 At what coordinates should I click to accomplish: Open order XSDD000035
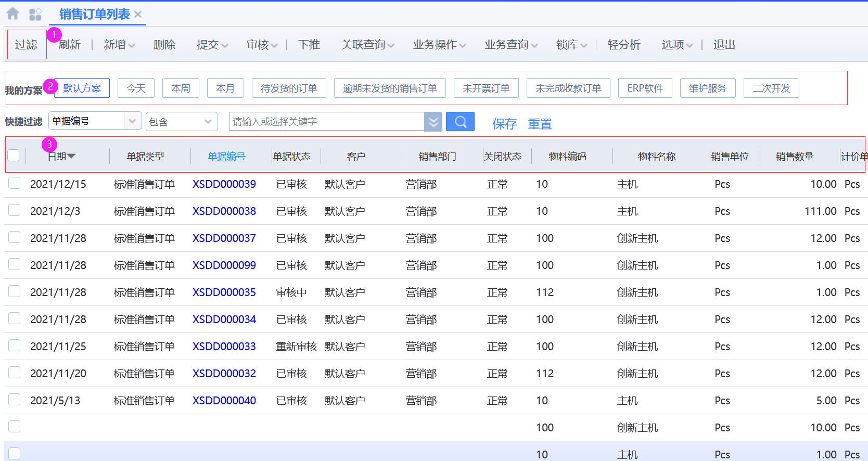[x=224, y=292]
